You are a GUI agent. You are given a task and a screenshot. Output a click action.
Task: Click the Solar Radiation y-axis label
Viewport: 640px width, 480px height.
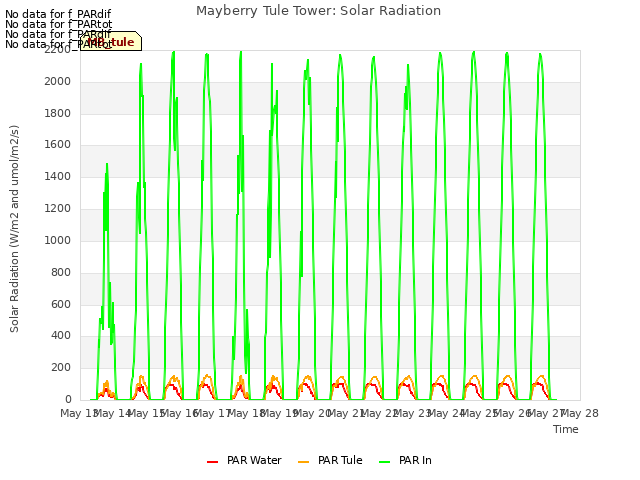tap(14, 229)
